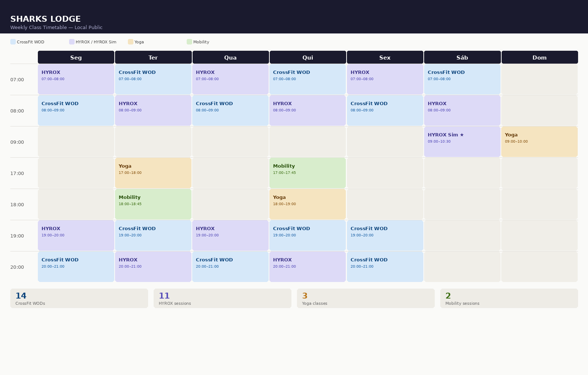Select the Qui day column header

pyautogui.click(x=308, y=57)
